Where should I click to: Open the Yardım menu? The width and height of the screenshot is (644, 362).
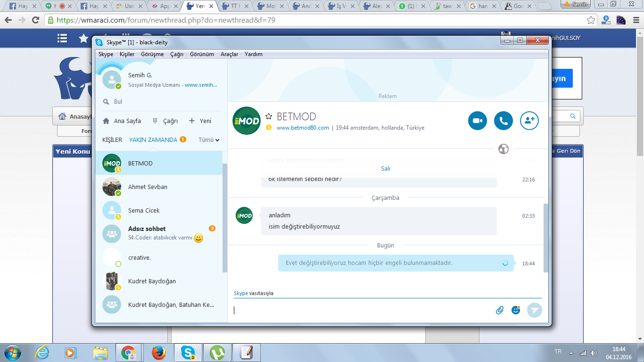[254, 54]
